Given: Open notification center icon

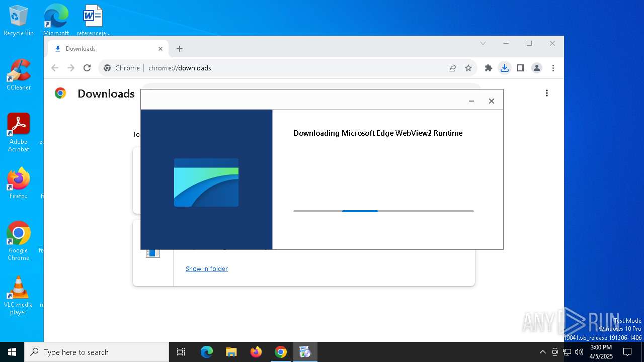Looking at the screenshot, I should 627,352.
